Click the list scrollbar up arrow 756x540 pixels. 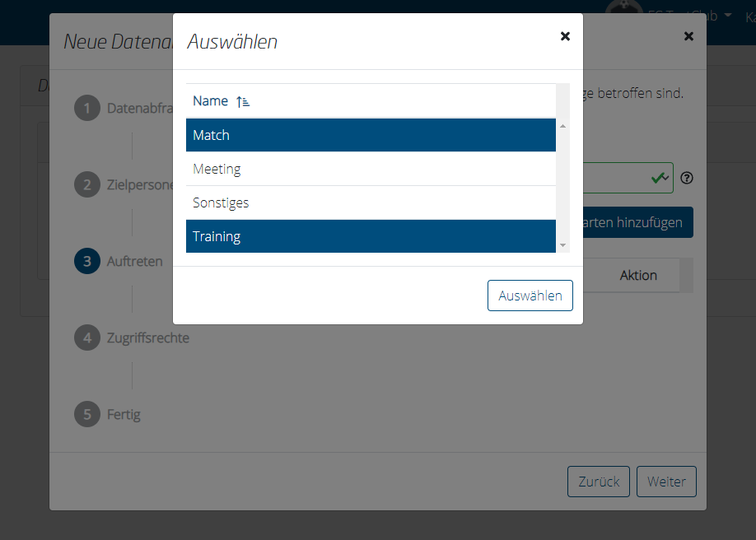(x=562, y=126)
